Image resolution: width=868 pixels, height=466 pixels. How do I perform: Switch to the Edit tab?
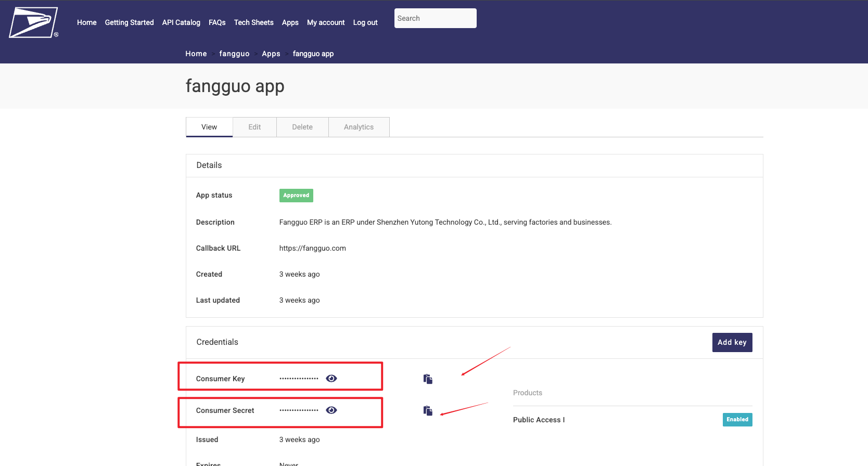[x=254, y=127]
